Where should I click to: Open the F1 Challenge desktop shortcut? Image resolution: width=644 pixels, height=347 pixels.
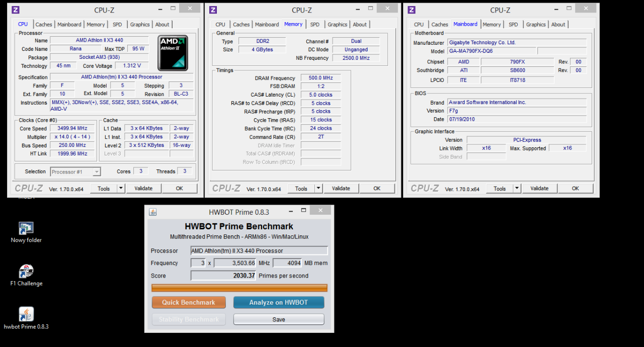(x=26, y=276)
